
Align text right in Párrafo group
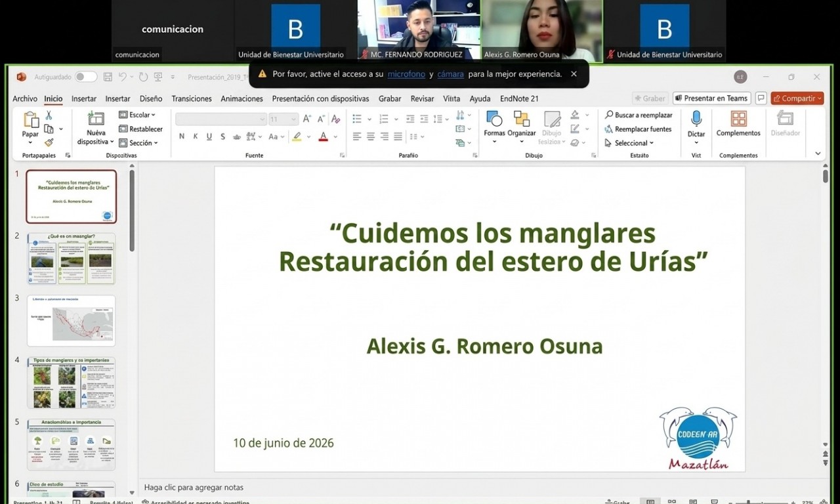click(x=385, y=136)
